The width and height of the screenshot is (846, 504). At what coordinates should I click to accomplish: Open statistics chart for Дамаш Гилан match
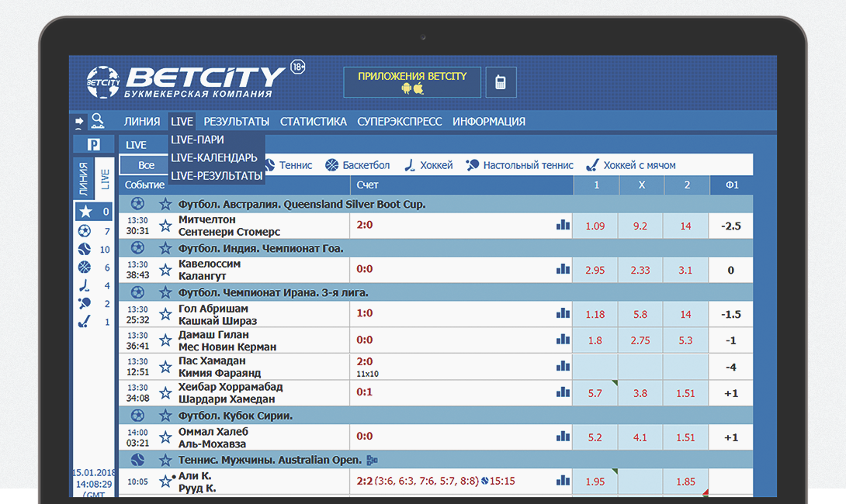(x=563, y=340)
